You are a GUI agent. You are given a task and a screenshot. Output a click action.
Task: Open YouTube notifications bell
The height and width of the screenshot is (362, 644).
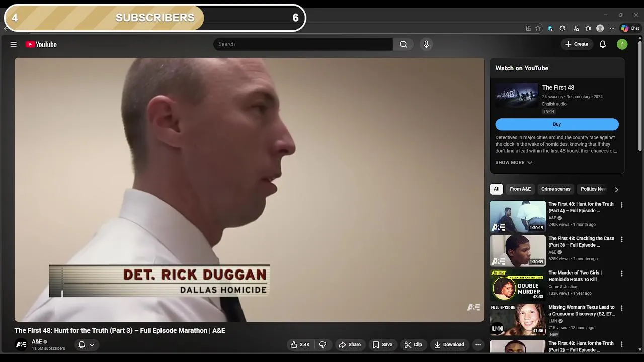pyautogui.click(x=603, y=44)
